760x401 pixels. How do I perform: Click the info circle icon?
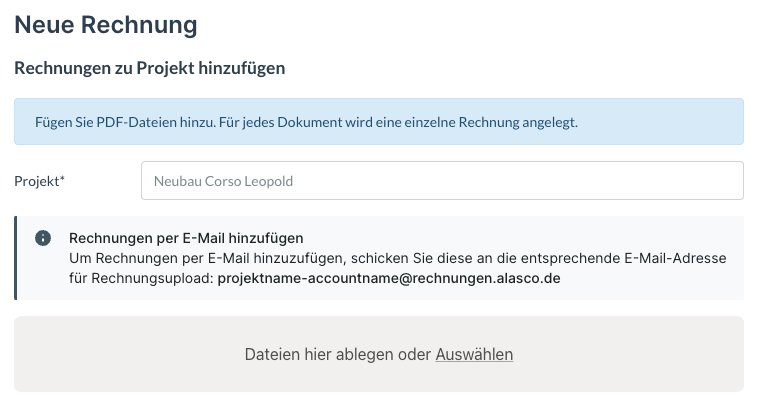[x=43, y=238]
